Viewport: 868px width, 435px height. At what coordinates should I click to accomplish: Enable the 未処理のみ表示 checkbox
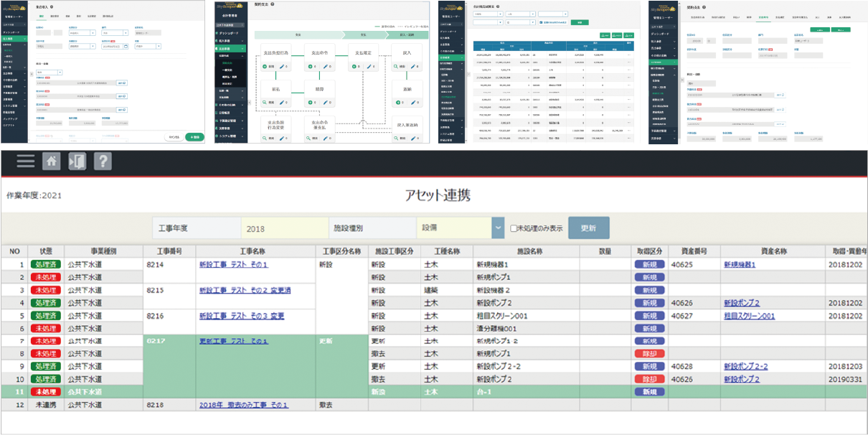click(514, 228)
